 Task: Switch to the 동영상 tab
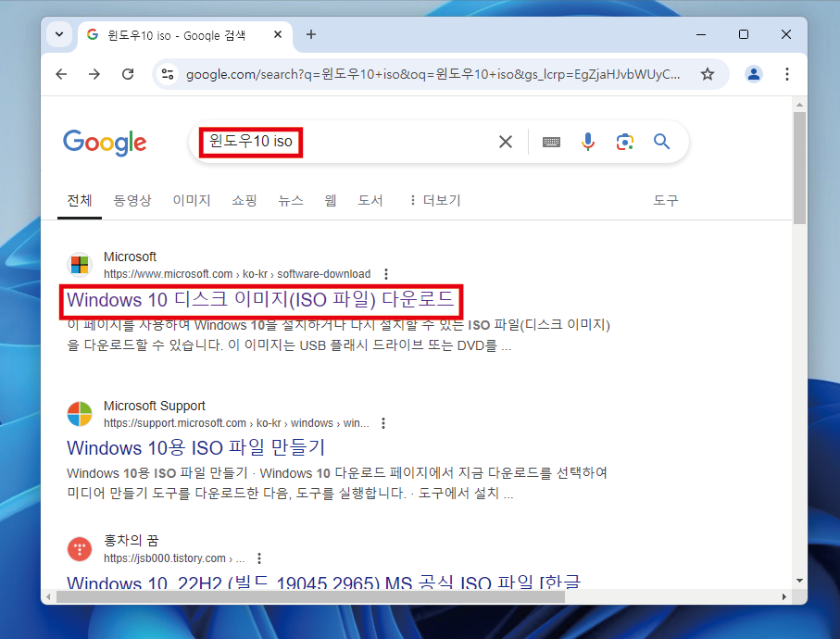click(132, 200)
